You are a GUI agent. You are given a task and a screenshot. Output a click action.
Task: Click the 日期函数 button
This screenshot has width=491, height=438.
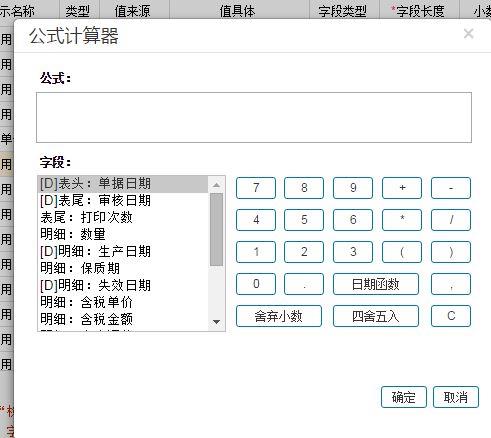pos(376,284)
